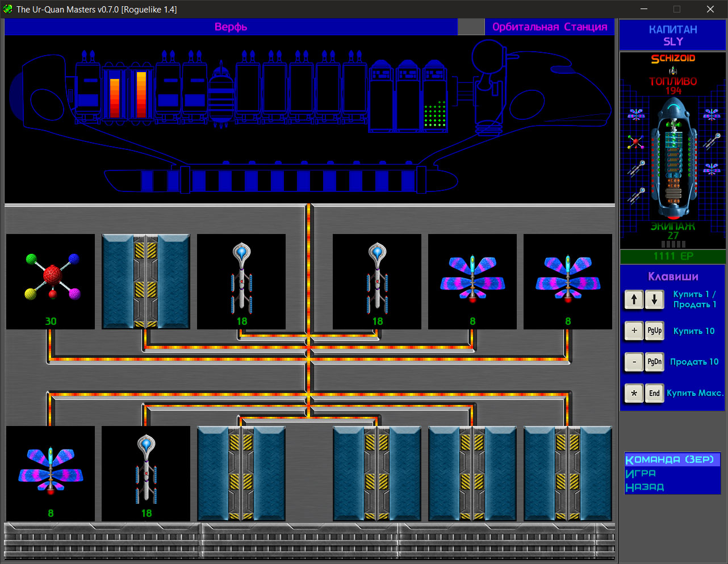Viewport: 728px width, 564px height.
Task: Click the lower-right butterfly escort in the status panel
Action: (x=712, y=169)
